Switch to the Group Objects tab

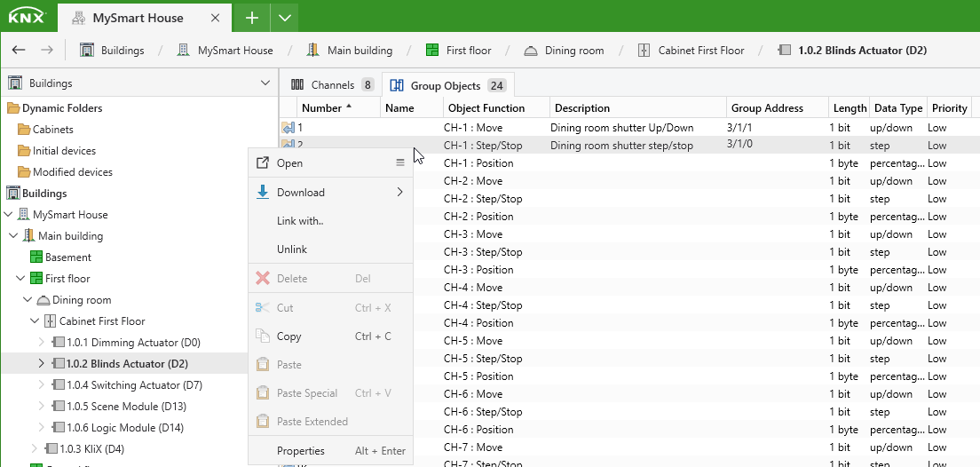[x=447, y=85]
